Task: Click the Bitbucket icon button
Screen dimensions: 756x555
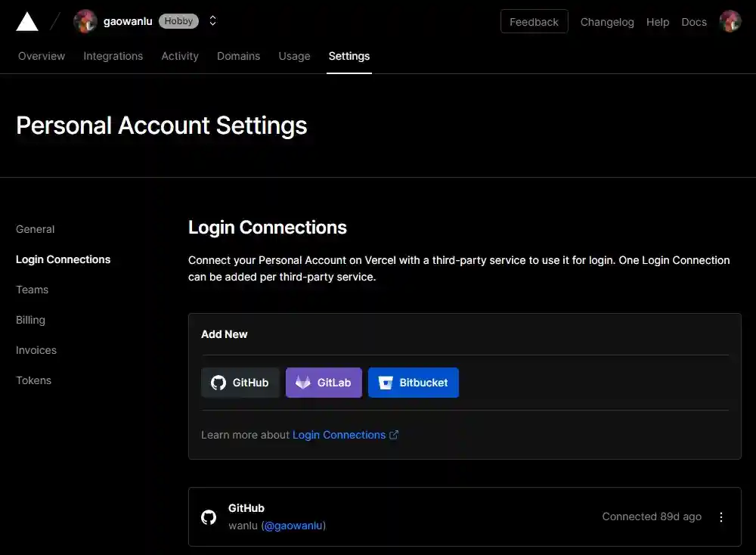Action: tap(386, 382)
